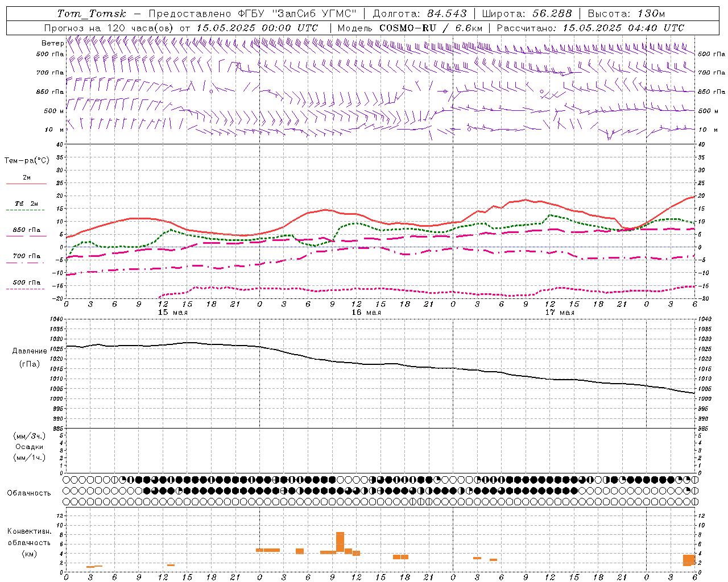The width and height of the screenshot is (728, 582).
Task: Click the 'Высота: 130м' elevation value
Action: point(626,14)
